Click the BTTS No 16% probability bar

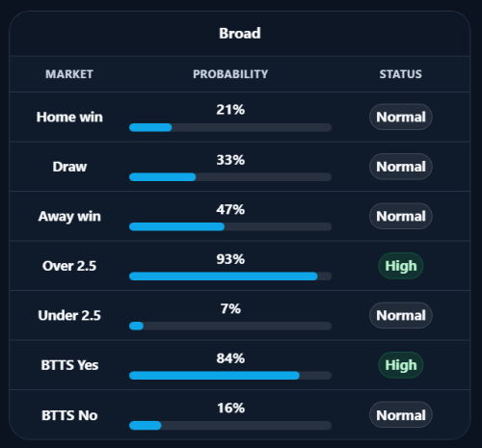(230, 426)
